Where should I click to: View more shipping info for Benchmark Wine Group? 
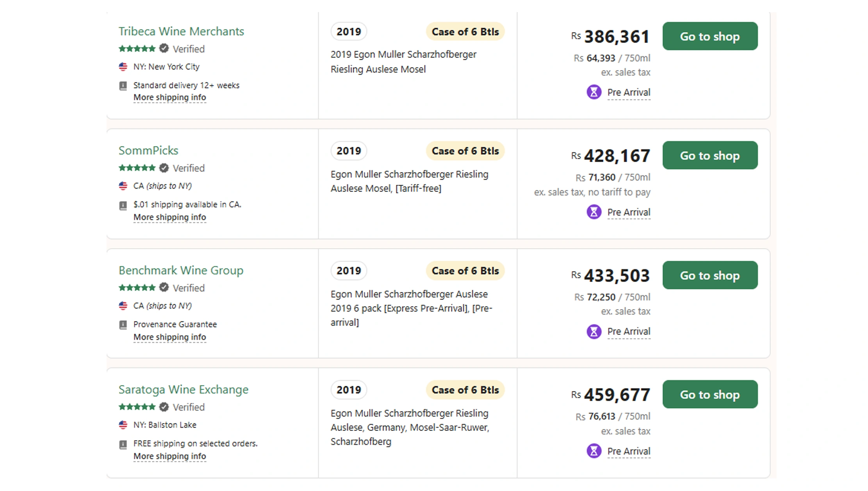[x=169, y=337]
